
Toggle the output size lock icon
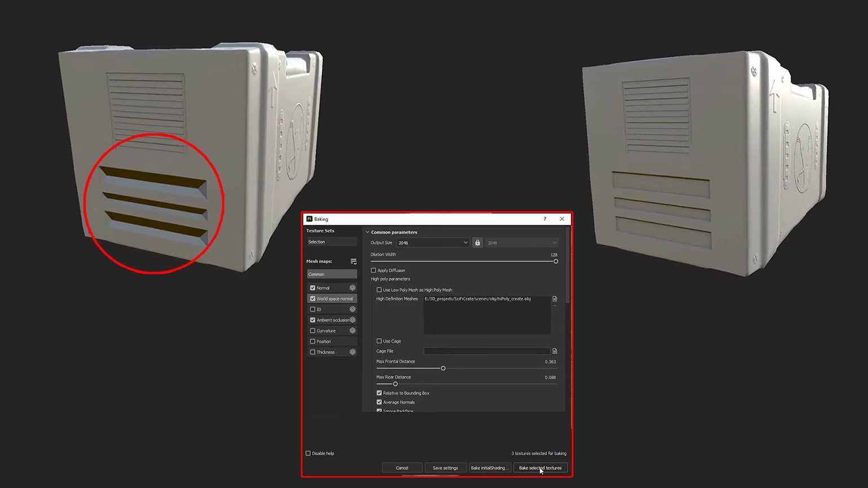tap(477, 243)
